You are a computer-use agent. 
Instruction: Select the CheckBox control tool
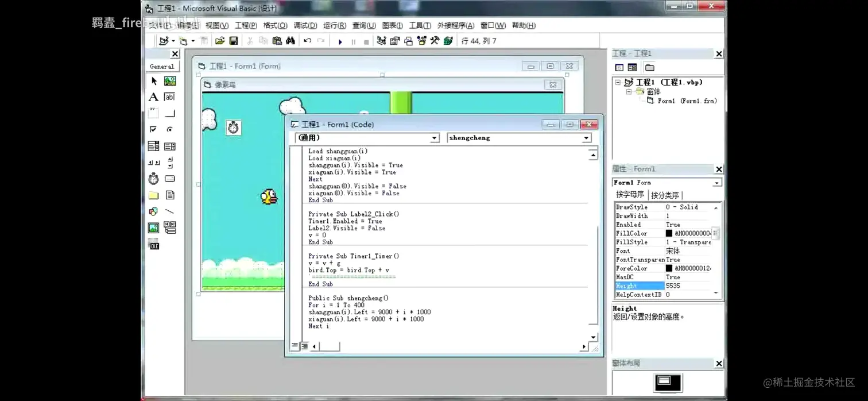click(x=153, y=130)
